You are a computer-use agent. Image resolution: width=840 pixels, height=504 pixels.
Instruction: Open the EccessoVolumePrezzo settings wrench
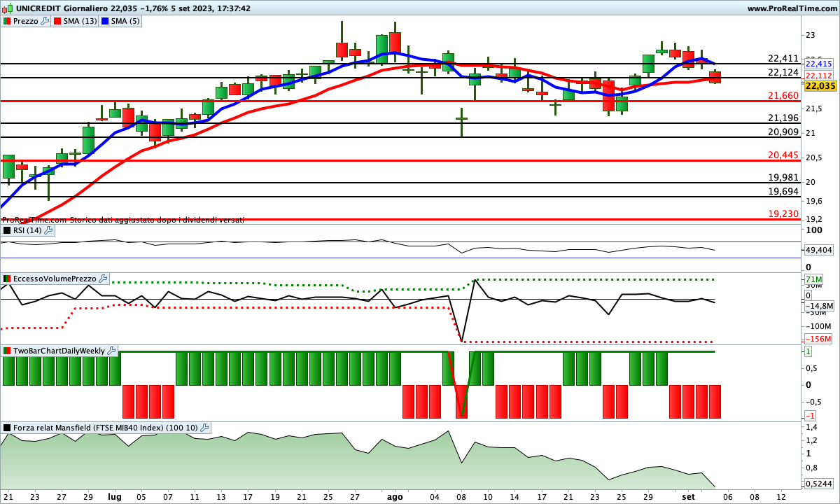click(104, 279)
